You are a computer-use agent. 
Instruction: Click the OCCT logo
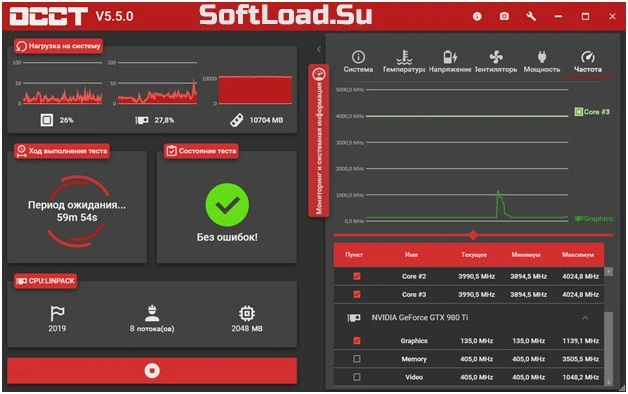point(48,16)
